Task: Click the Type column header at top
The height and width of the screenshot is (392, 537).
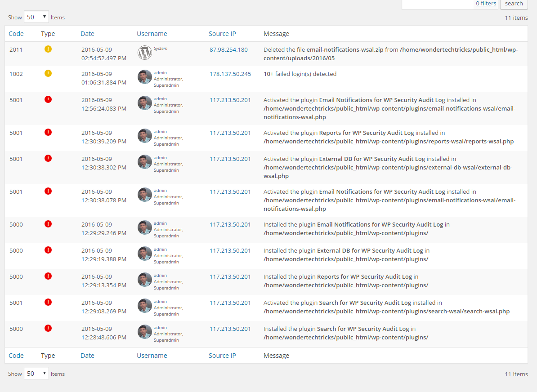Action: 48,34
